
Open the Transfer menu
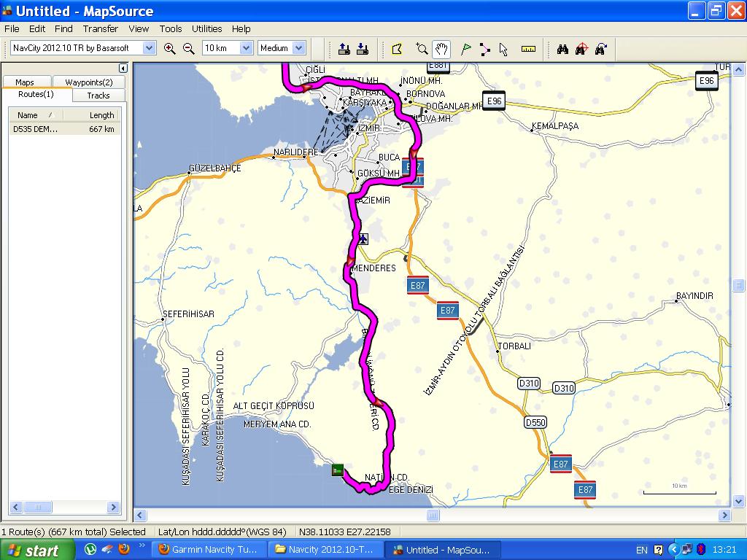coord(101,28)
